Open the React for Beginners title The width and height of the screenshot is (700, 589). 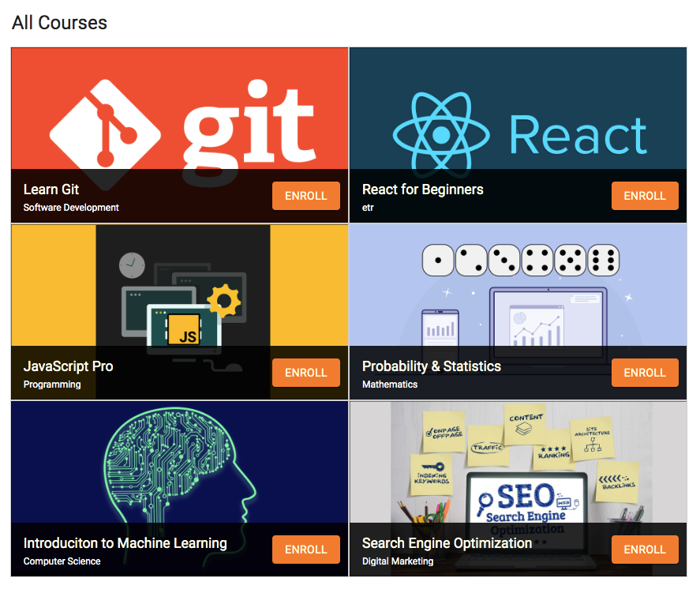[422, 189]
